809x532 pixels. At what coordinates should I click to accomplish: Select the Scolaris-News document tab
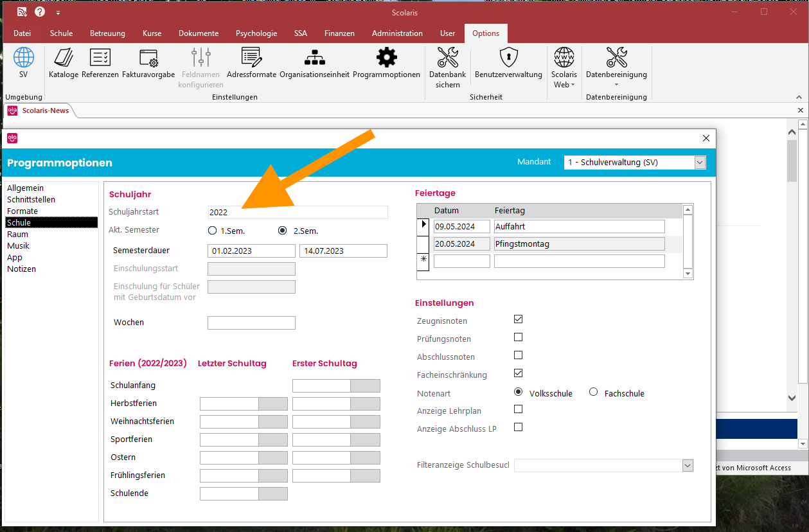(x=40, y=111)
